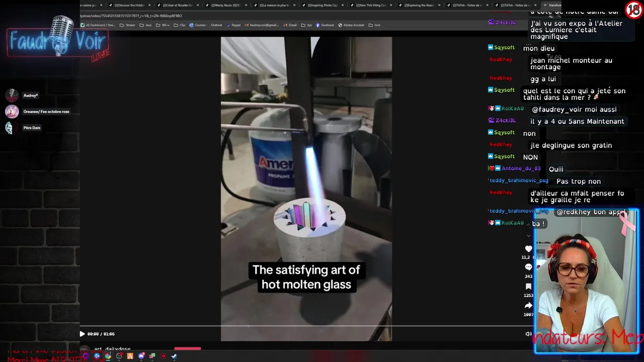
Task: Click RolKaA0 beside '@faudrey_voir moi aussi'
Action: click(x=512, y=109)
